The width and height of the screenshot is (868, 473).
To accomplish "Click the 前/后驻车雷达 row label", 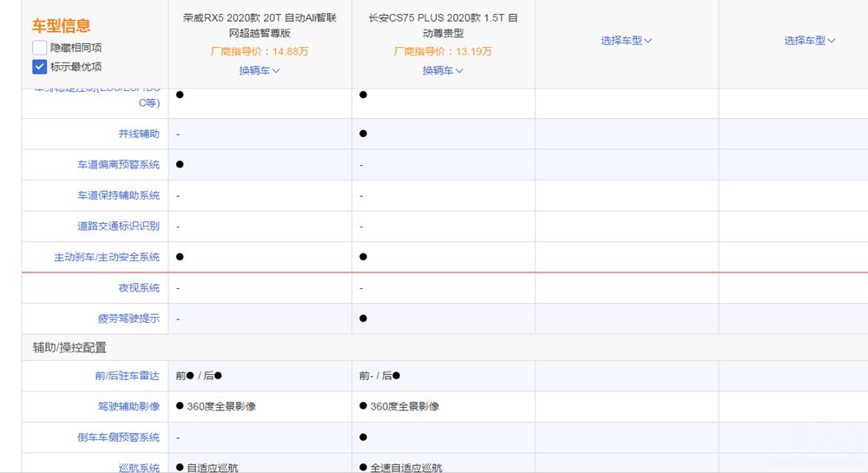I will point(128,376).
